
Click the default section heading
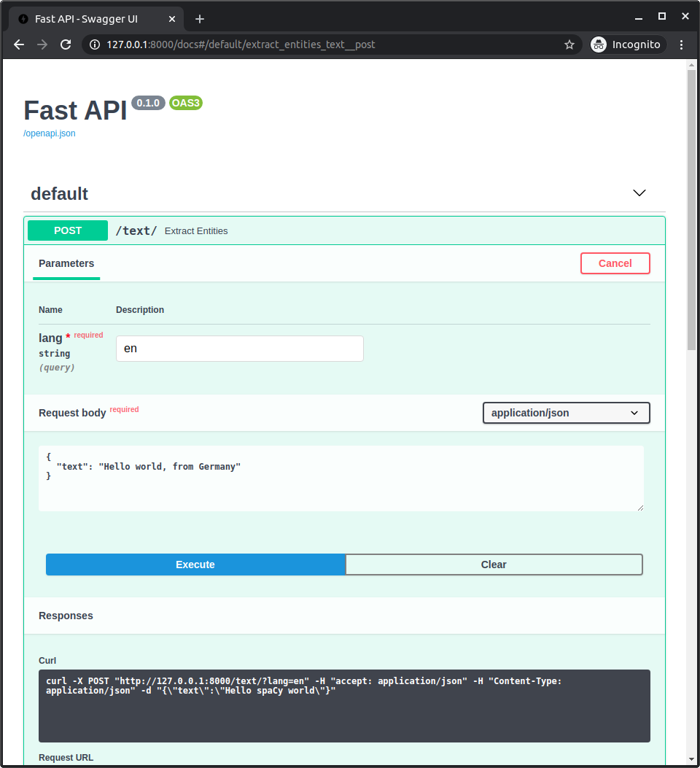[x=59, y=194]
